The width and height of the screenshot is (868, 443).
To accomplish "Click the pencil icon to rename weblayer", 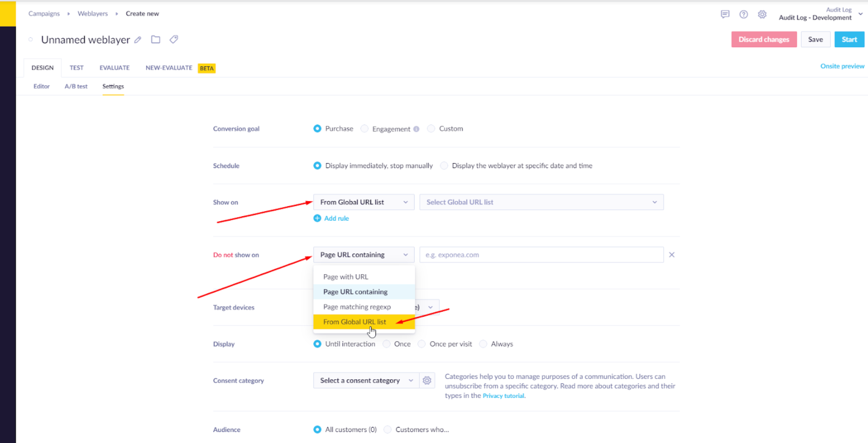I will tap(138, 40).
